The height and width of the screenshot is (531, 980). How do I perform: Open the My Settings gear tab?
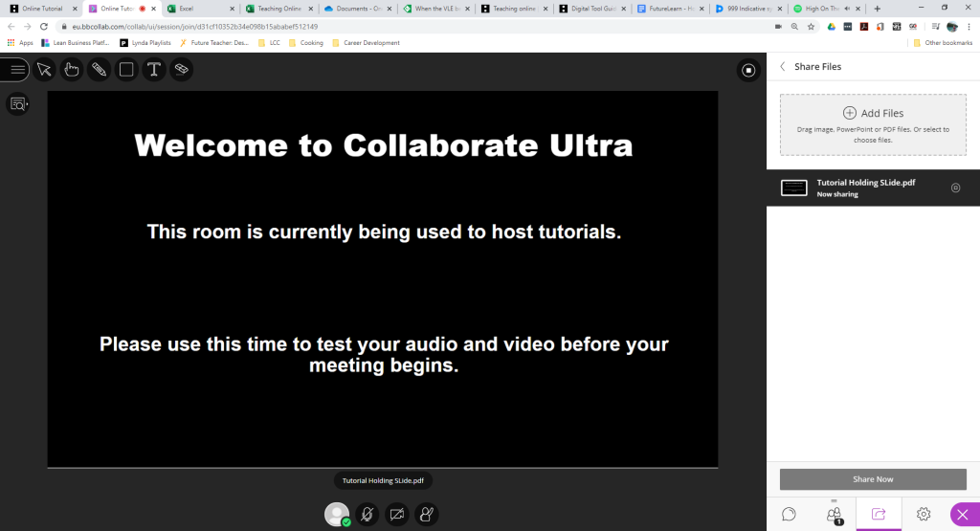coord(924,514)
